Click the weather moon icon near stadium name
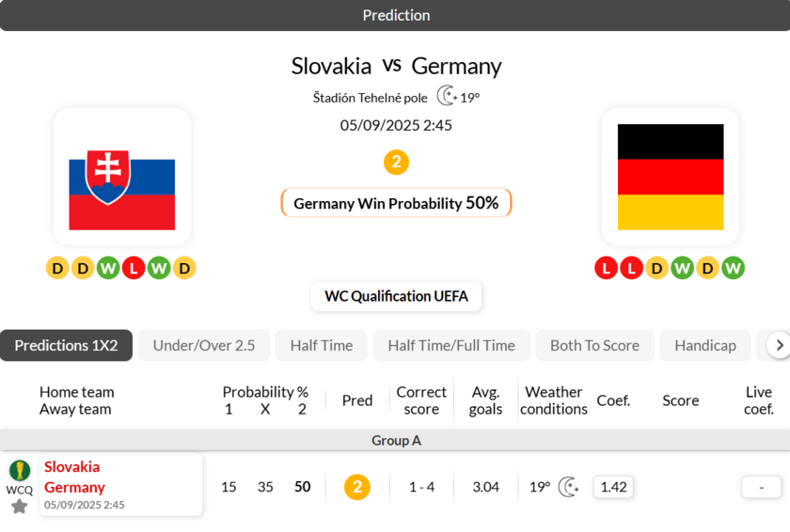 pyautogui.click(x=446, y=96)
